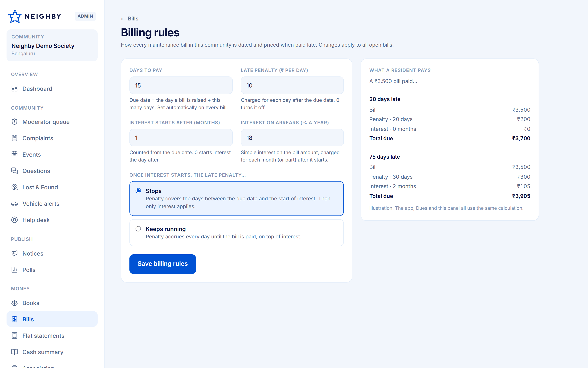Click the ADMIN badge
Image resolution: width=588 pixels, height=368 pixels.
click(x=85, y=16)
